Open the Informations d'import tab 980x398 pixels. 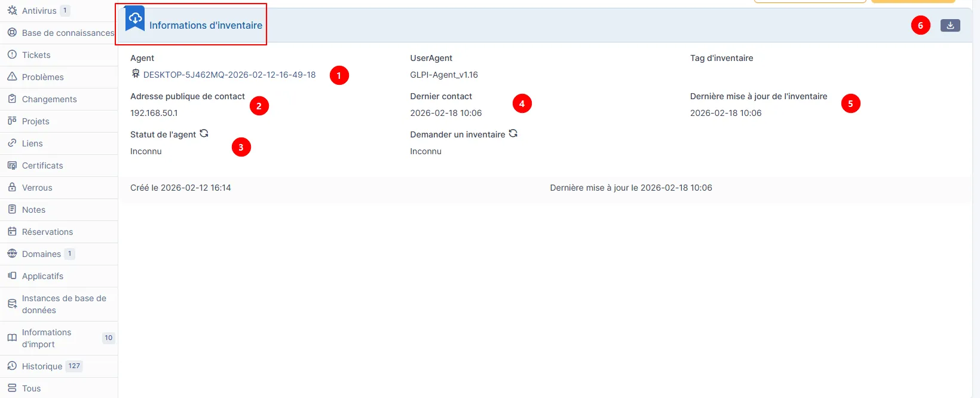coord(59,338)
